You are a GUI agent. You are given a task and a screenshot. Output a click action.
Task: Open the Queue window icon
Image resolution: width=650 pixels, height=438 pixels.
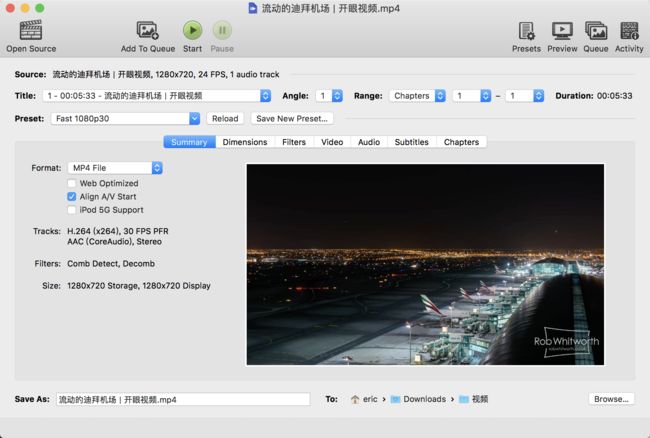click(596, 31)
